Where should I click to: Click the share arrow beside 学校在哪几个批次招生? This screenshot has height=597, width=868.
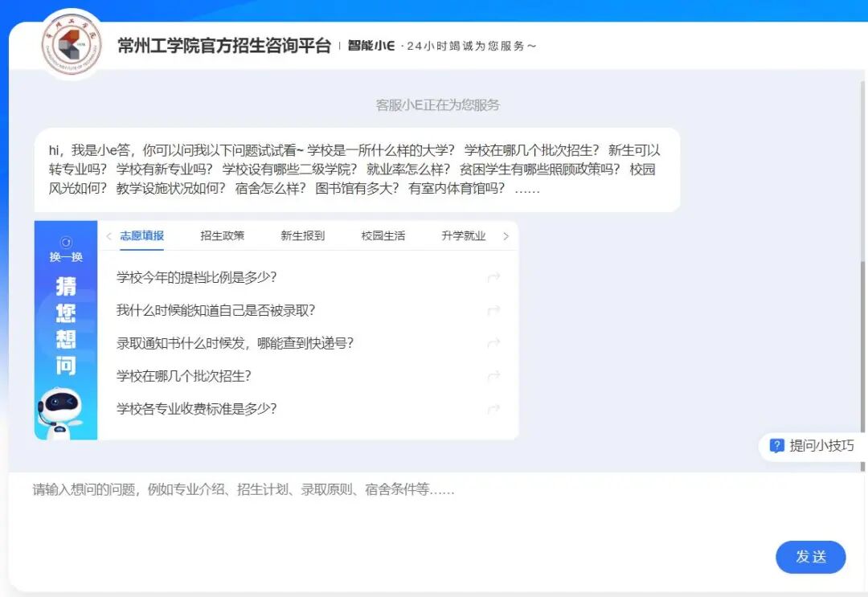click(x=493, y=376)
